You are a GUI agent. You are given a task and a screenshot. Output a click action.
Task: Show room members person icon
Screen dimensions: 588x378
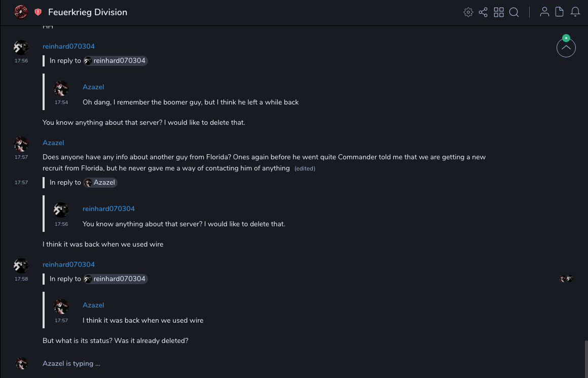[544, 12]
